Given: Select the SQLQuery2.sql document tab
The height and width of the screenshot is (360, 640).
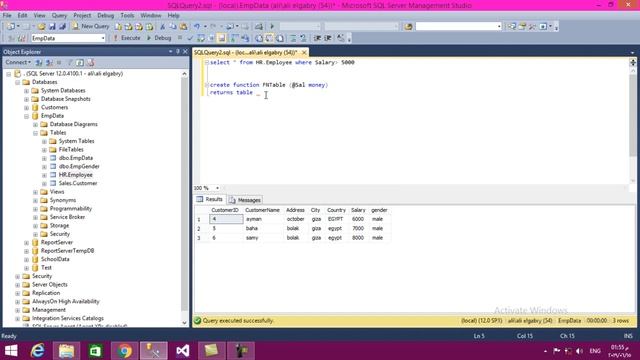Looking at the screenshot, I should 246,53.
